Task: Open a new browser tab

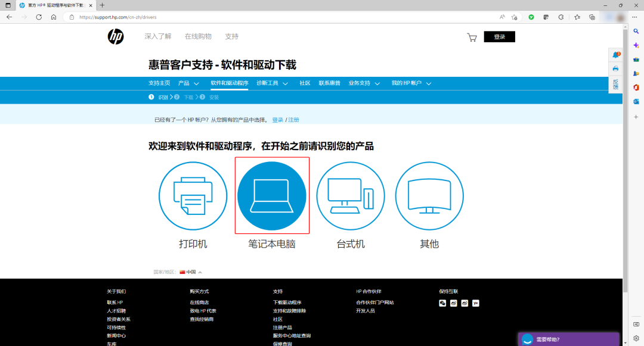Action: pos(103,5)
